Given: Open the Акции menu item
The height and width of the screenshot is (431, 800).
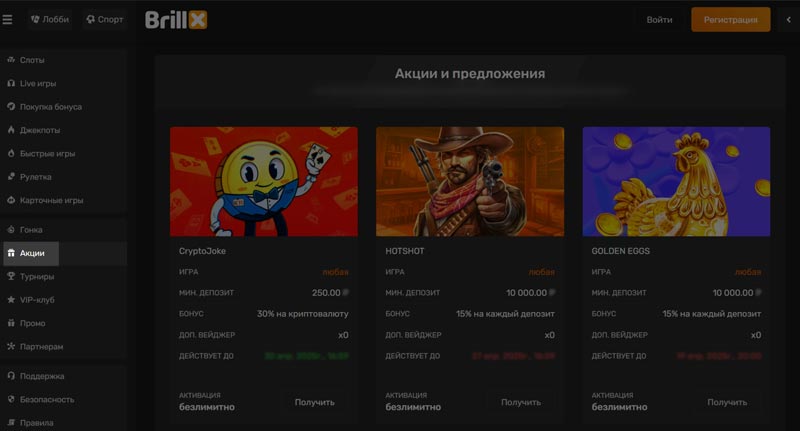Looking at the screenshot, I should [31, 253].
